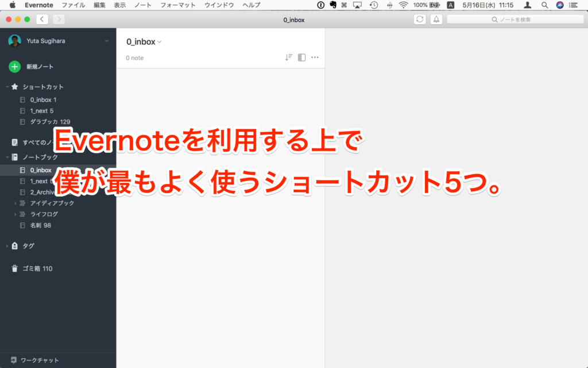Click the star icon beside ショートカット
This screenshot has height=368, width=588.
14,87
